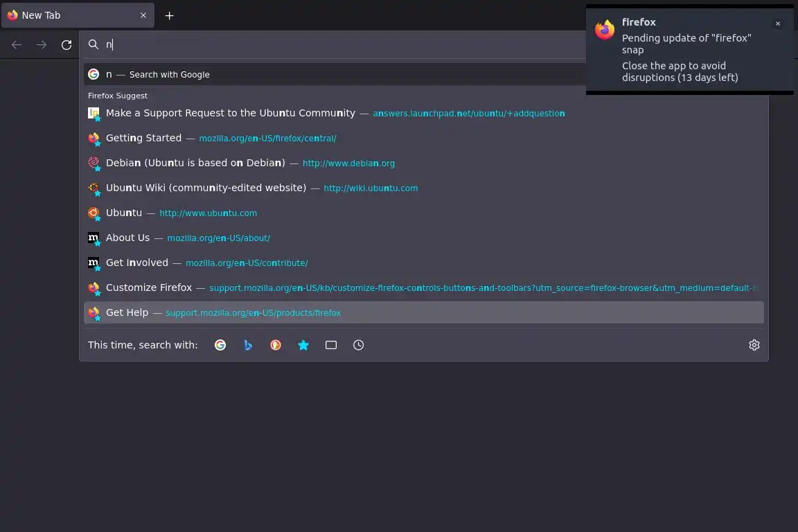Search this time with Google icon
798x532 pixels.
pos(220,345)
